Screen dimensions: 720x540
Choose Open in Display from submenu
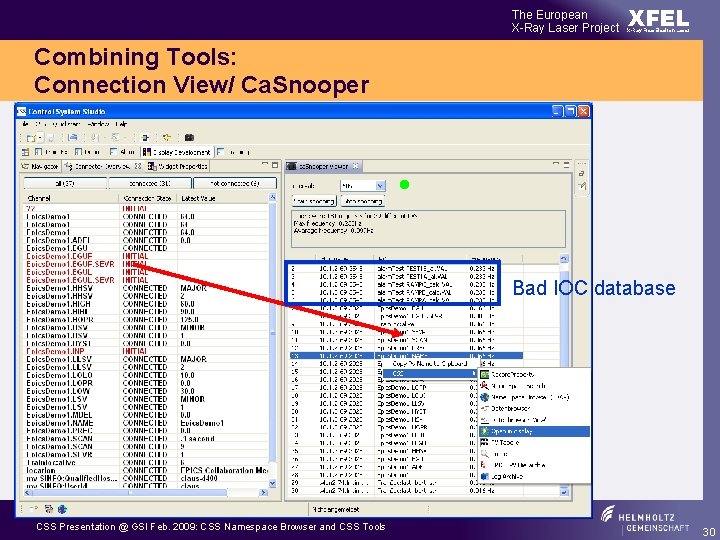point(534,431)
